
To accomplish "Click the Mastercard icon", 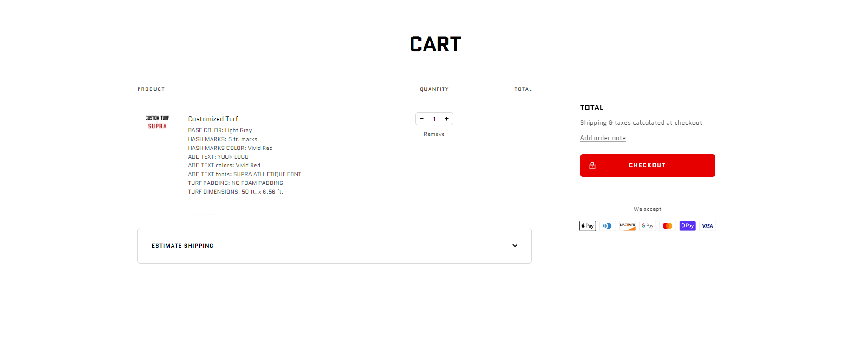I will [667, 226].
